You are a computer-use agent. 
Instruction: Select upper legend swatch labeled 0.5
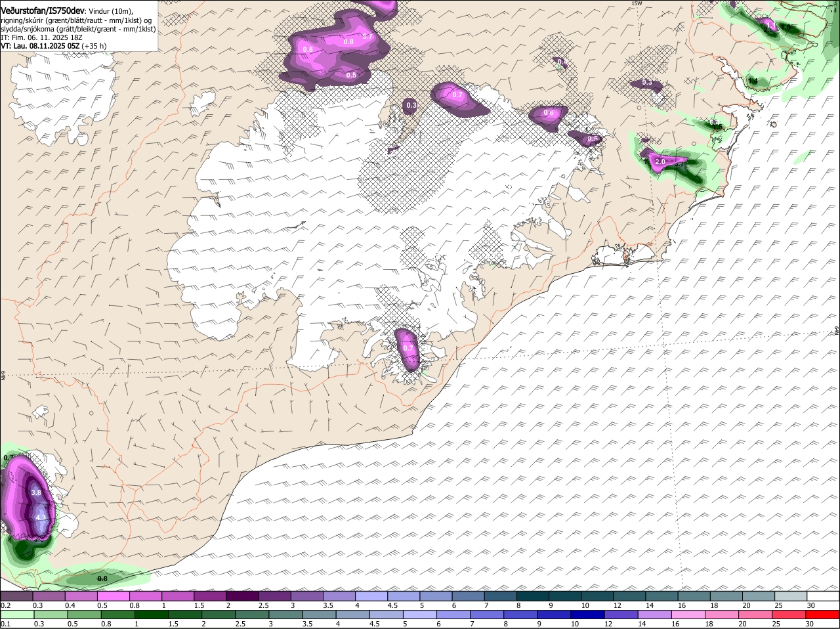[x=114, y=596]
